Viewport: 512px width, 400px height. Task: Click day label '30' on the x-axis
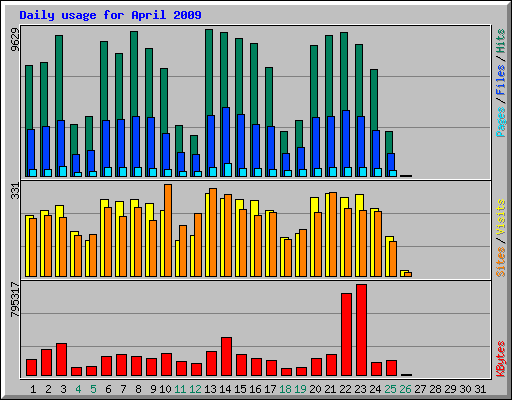(x=466, y=389)
